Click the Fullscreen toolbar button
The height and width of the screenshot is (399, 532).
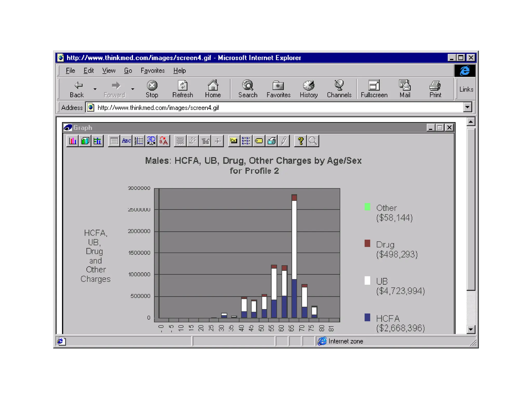374,89
